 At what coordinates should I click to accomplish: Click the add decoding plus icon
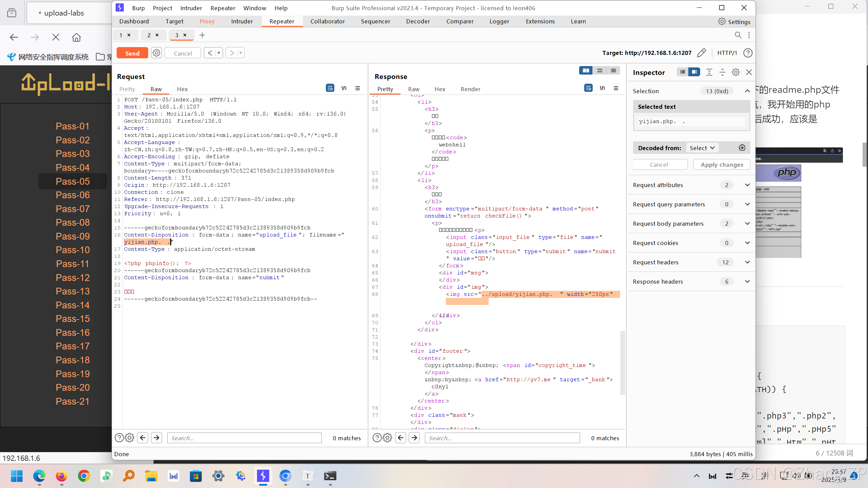pyautogui.click(x=742, y=148)
